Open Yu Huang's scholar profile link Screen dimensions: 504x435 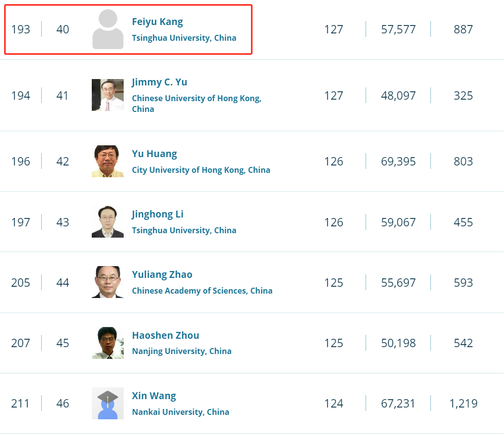154,154
